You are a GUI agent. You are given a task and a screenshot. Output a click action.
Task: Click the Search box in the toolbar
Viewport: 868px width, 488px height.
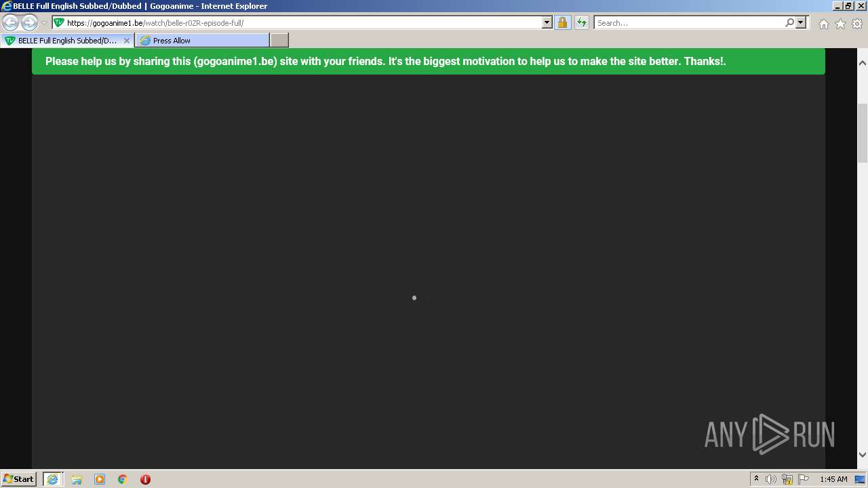[688, 22]
